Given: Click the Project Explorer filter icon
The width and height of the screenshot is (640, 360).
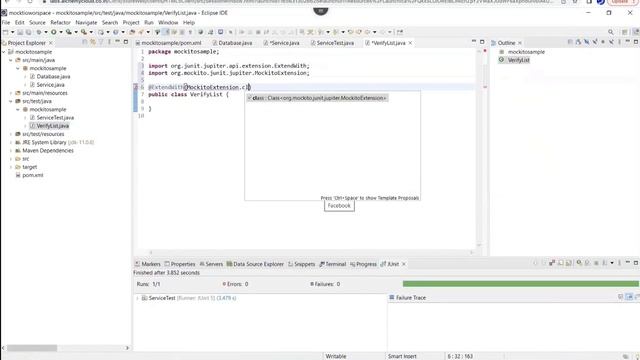Looking at the screenshot, I should point(101,42).
